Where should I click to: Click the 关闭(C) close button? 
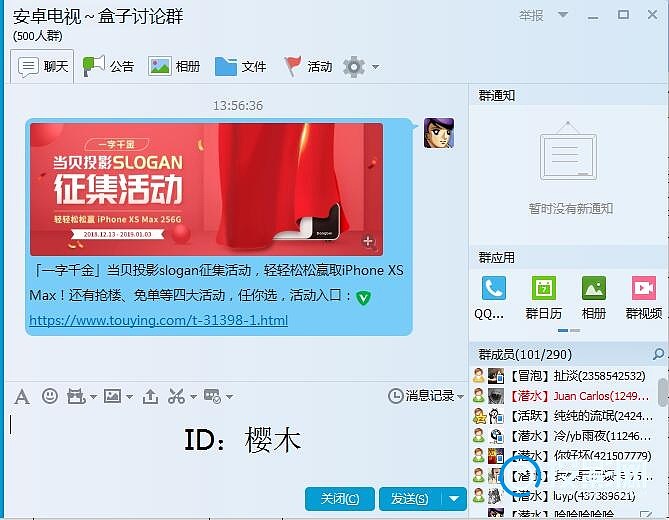pyautogui.click(x=340, y=499)
